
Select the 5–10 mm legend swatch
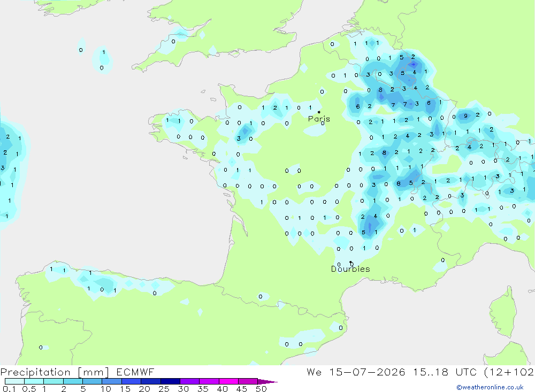(x=93, y=381)
